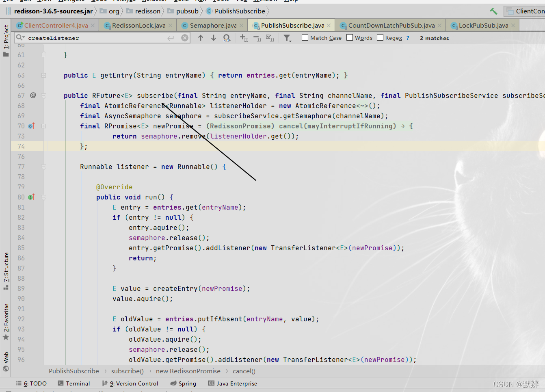Image resolution: width=545 pixels, height=392 pixels.
Task: Enable the Regex checkbox
Action: [380, 38]
